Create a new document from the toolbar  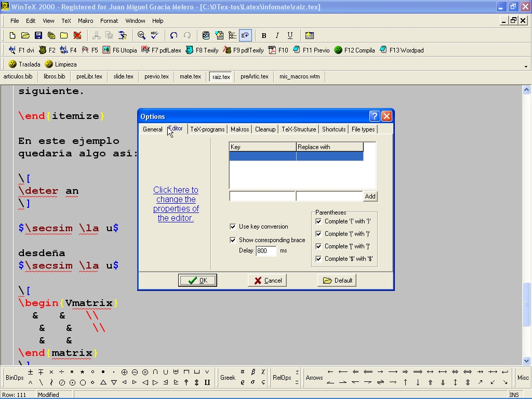[12, 35]
